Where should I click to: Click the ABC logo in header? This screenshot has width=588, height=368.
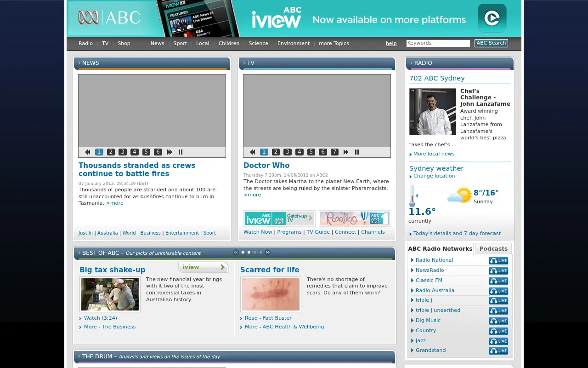pyautogui.click(x=109, y=18)
